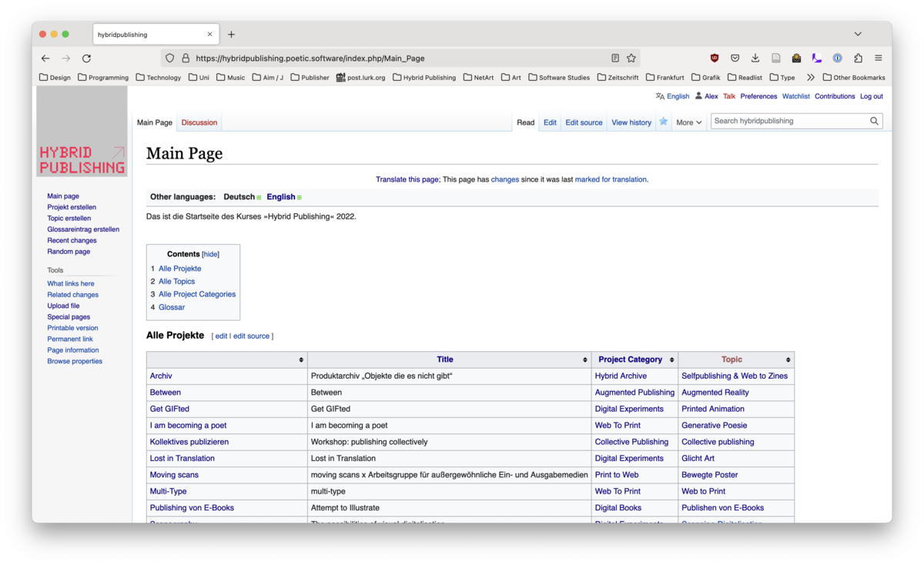Bookmark this page with the star icon
Screen dimensions: 924x565
pos(631,58)
